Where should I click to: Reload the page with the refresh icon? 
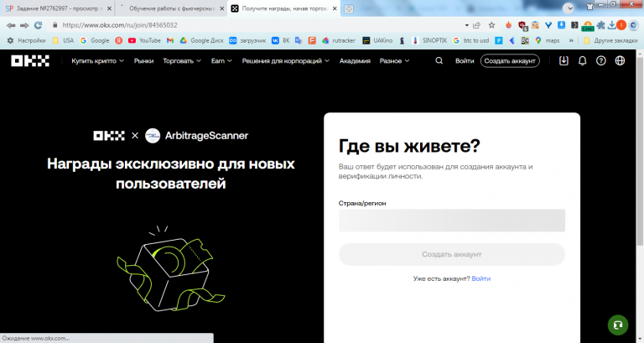click(x=39, y=25)
